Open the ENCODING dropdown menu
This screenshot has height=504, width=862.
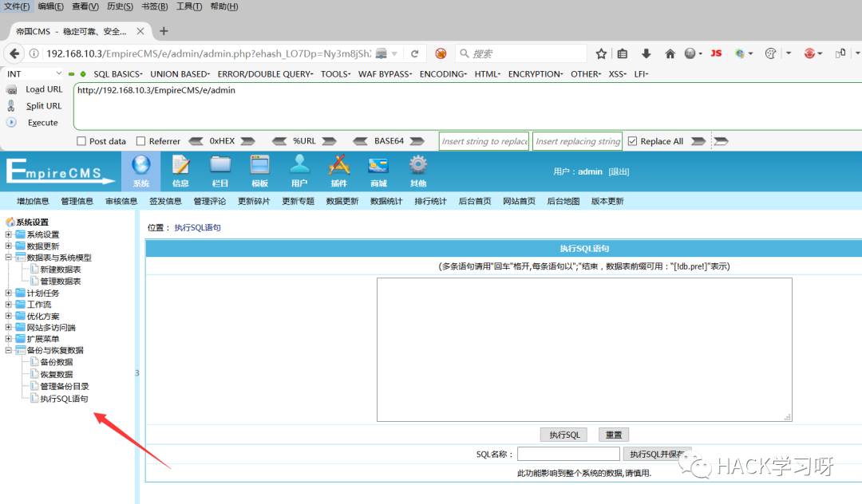coord(443,74)
